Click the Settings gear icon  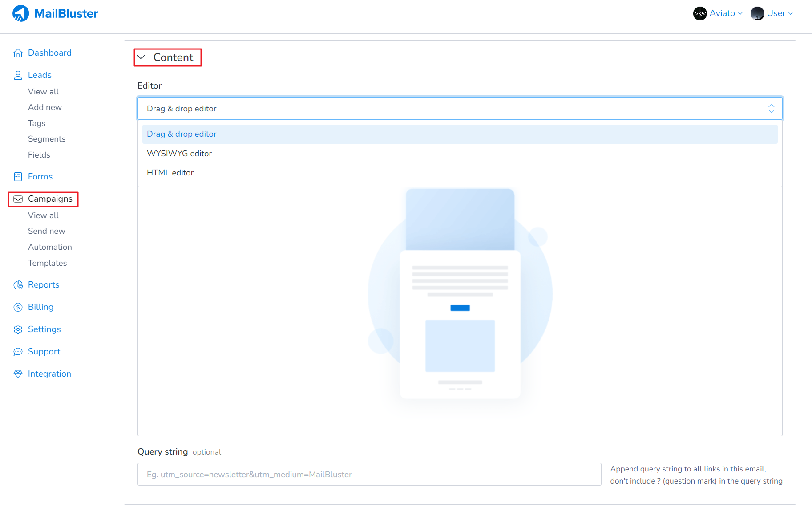click(18, 329)
